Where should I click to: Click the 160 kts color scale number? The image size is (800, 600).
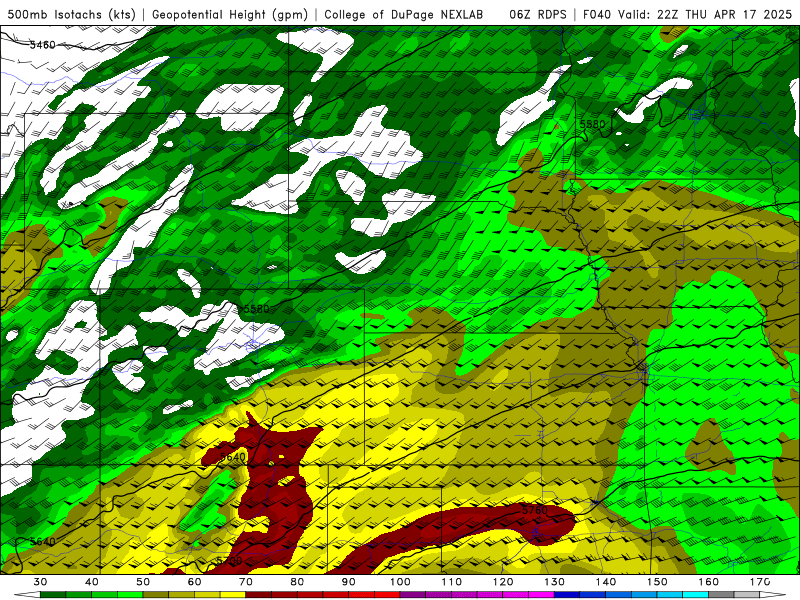(709, 582)
